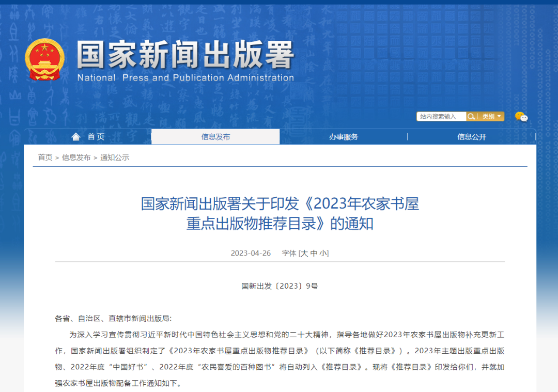Screen dimensions: 558x392
Task: Open the 信息公开 navigation tab
Action: coord(472,136)
